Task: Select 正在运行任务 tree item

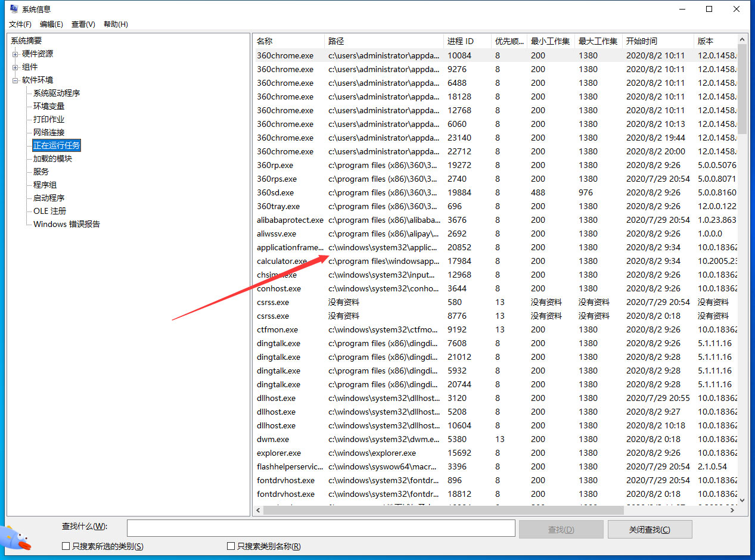Action: pos(57,145)
